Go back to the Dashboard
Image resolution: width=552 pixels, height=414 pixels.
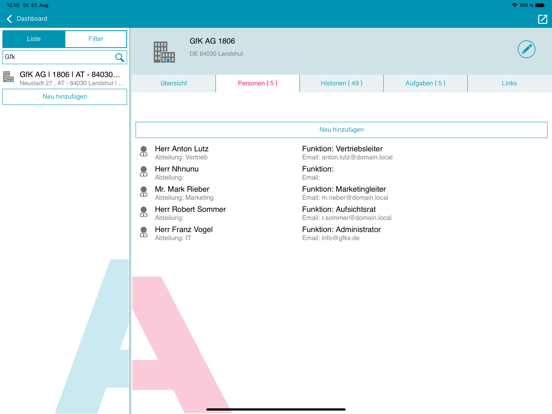[27, 19]
